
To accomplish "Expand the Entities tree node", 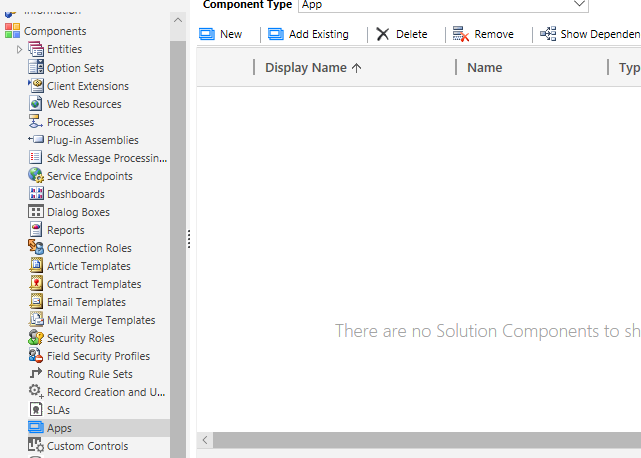I will (x=19, y=50).
